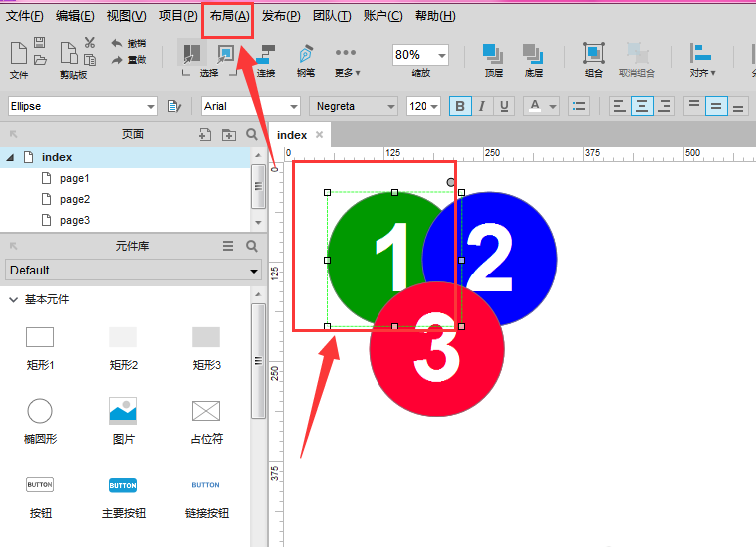Screen dimensions: 756x547
Task: Toggle the bullet list button
Action: click(x=579, y=106)
